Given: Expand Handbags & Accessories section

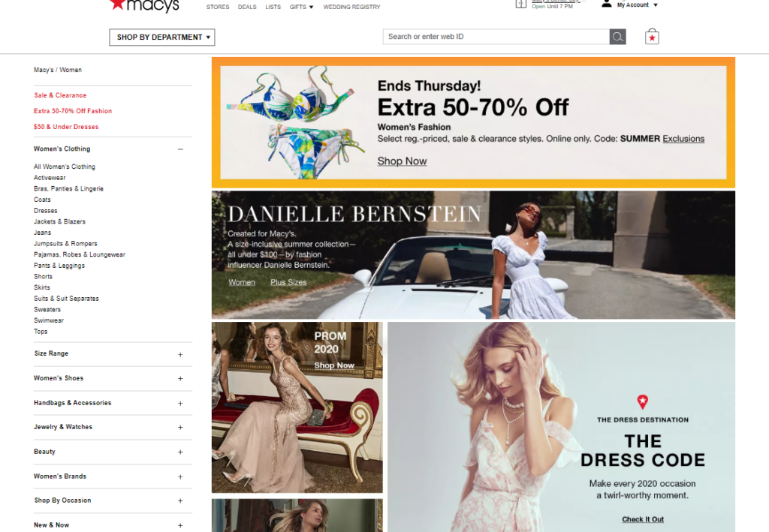Looking at the screenshot, I should [180, 403].
